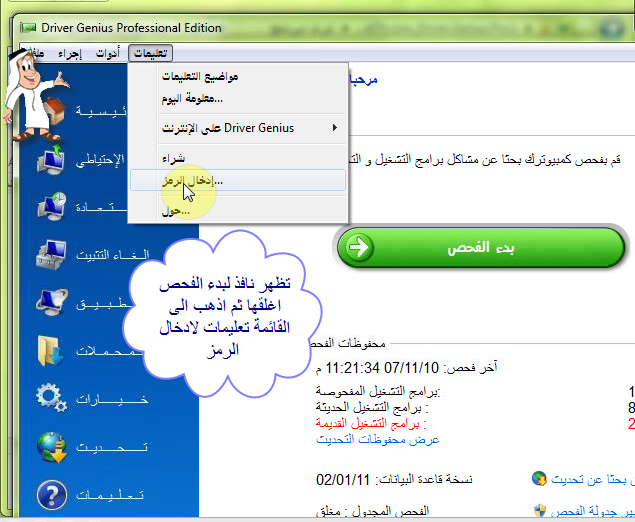This screenshot has height=522, width=635.
Task: Expand Driver Genius على الإنترنت submenu
Action: pos(238,128)
